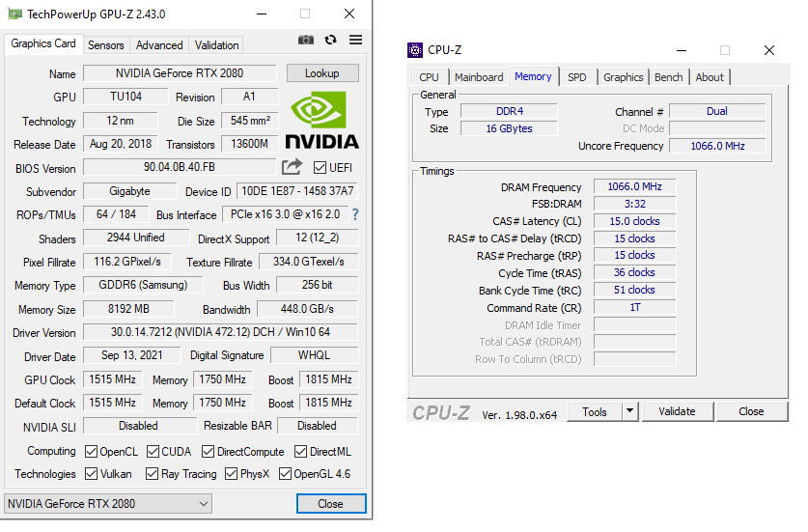Viewport: 808px width, 532px height.
Task: Toggle the DirectCompute checkbox
Action: pos(208,452)
